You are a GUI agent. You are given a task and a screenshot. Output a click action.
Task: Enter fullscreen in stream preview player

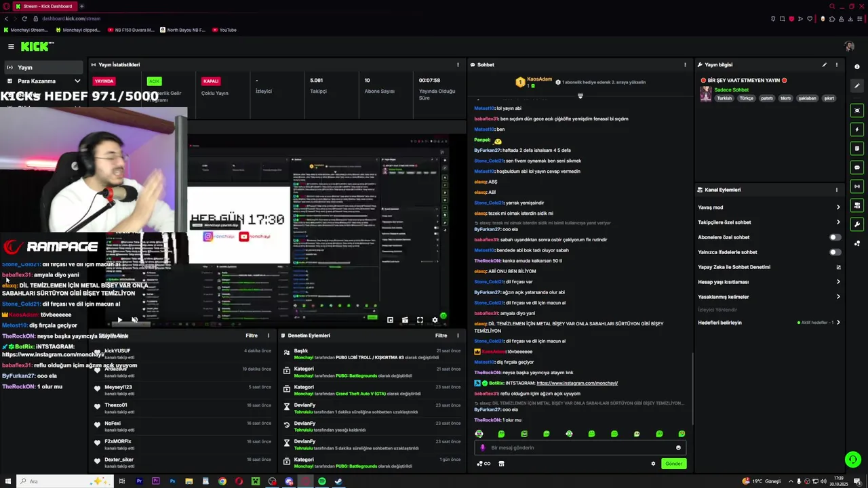pos(420,320)
